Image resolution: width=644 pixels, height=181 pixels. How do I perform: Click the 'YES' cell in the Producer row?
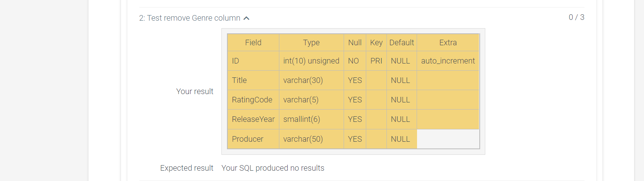click(355, 139)
